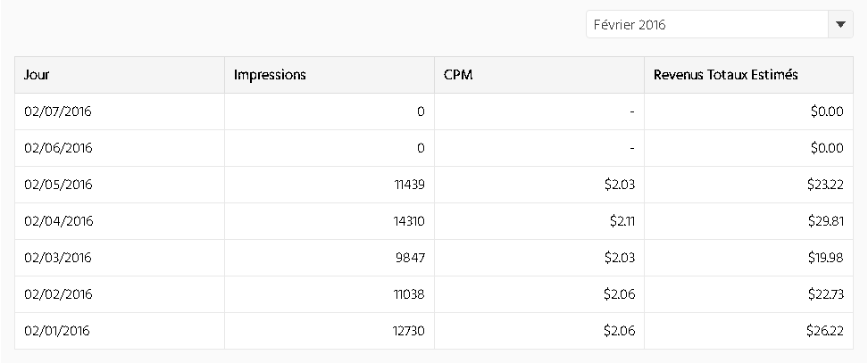Click the CPM column header
Screen dimensions: 868x363
[458, 75]
